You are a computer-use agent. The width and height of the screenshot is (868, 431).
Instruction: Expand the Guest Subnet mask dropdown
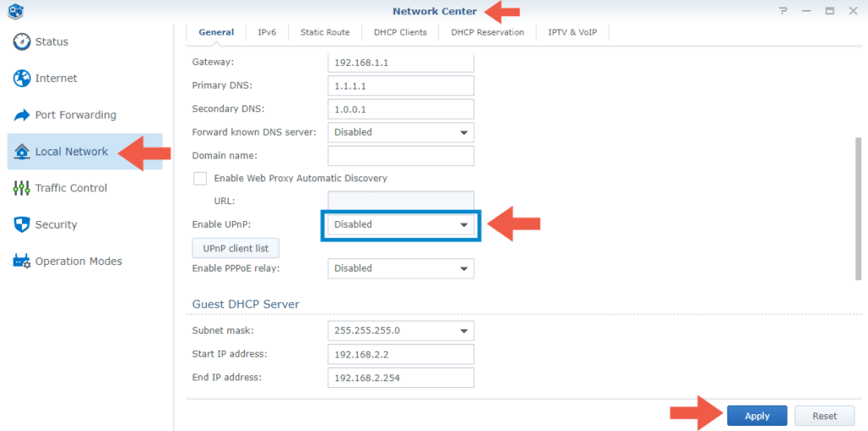pos(401,331)
